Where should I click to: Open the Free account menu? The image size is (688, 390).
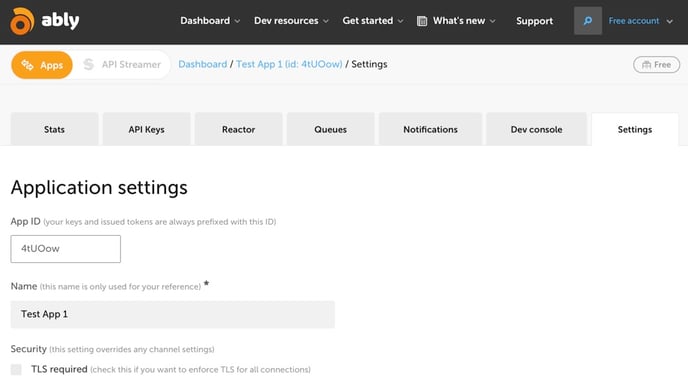coord(640,21)
